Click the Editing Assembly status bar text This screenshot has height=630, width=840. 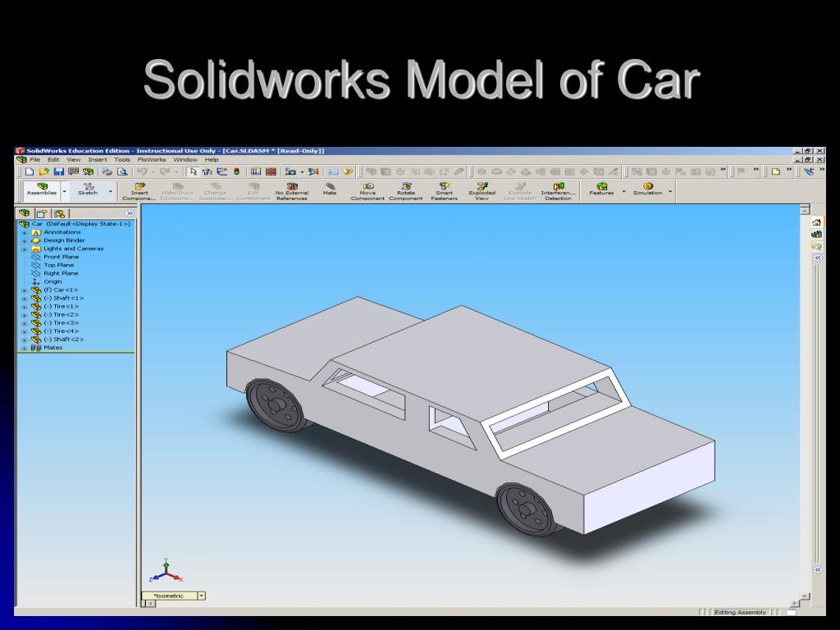tap(740, 612)
